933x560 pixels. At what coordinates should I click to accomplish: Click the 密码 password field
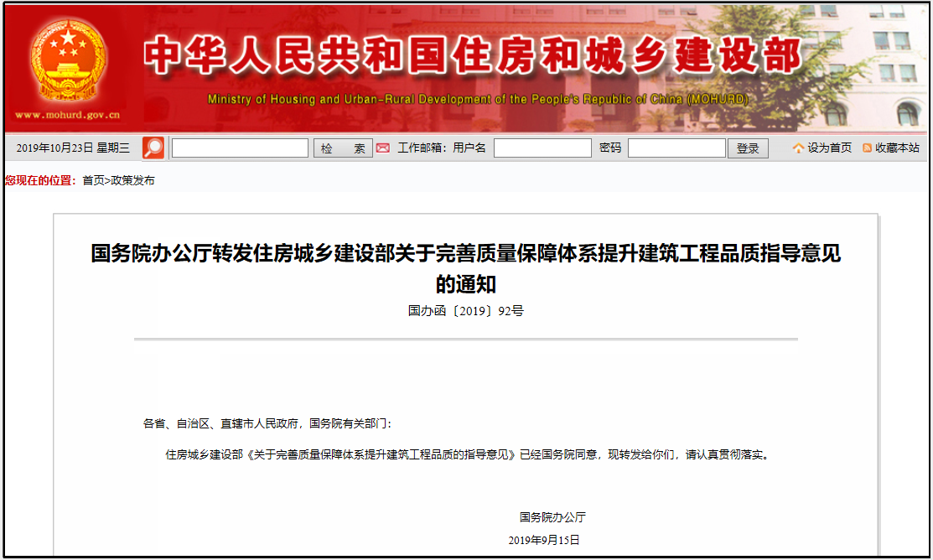pyautogui.click(x=676, y=148)
